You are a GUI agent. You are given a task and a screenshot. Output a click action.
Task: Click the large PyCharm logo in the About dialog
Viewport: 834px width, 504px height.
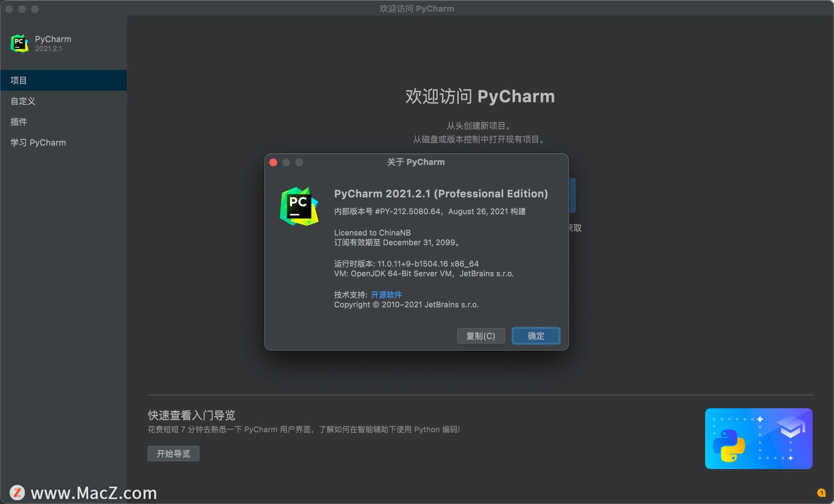[x=299, y=206]
